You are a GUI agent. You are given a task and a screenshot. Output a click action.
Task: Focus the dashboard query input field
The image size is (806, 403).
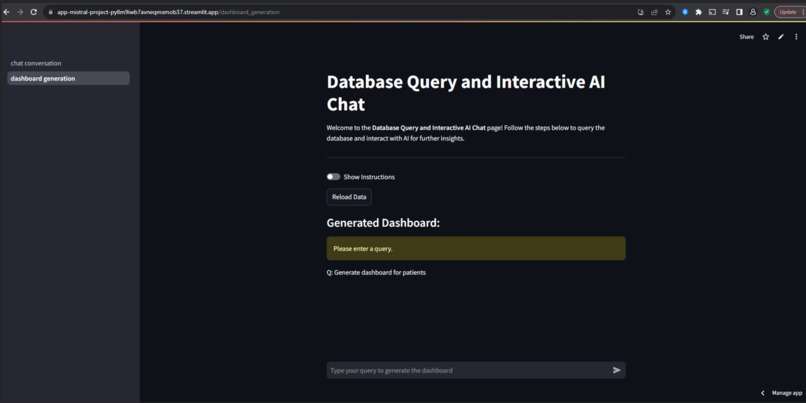click(468, 370)
